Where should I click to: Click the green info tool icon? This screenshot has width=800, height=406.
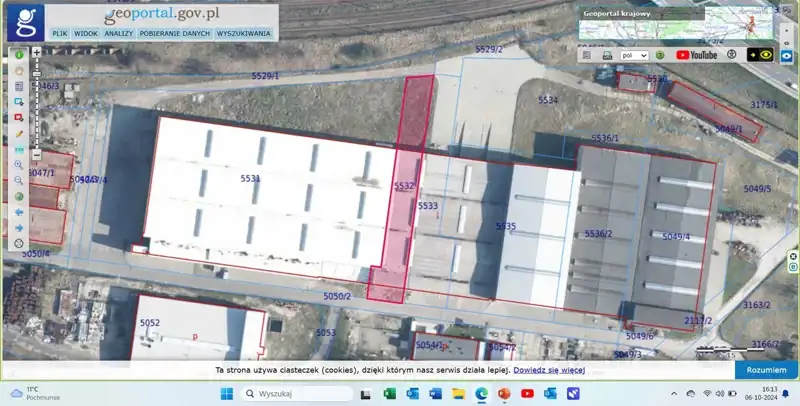click(x=18, y=55)
